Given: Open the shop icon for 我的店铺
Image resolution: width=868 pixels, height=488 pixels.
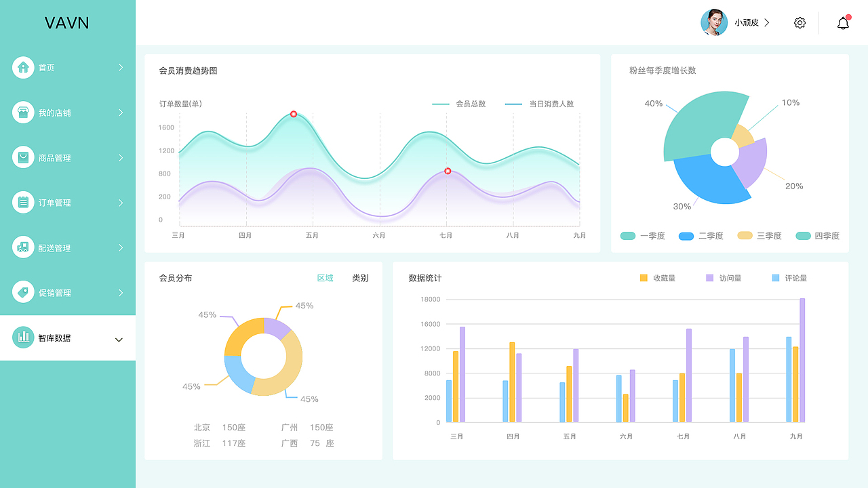Looking at the screenshot, I should 23,113.
